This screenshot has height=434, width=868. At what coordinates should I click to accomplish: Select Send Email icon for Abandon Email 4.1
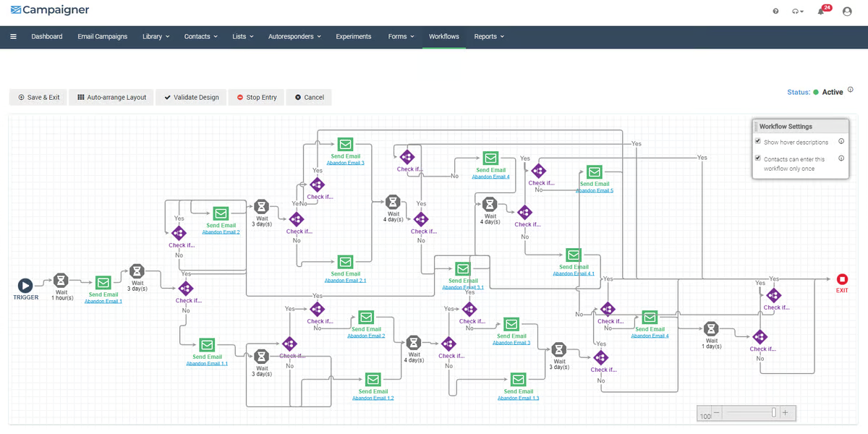(574, 255)
